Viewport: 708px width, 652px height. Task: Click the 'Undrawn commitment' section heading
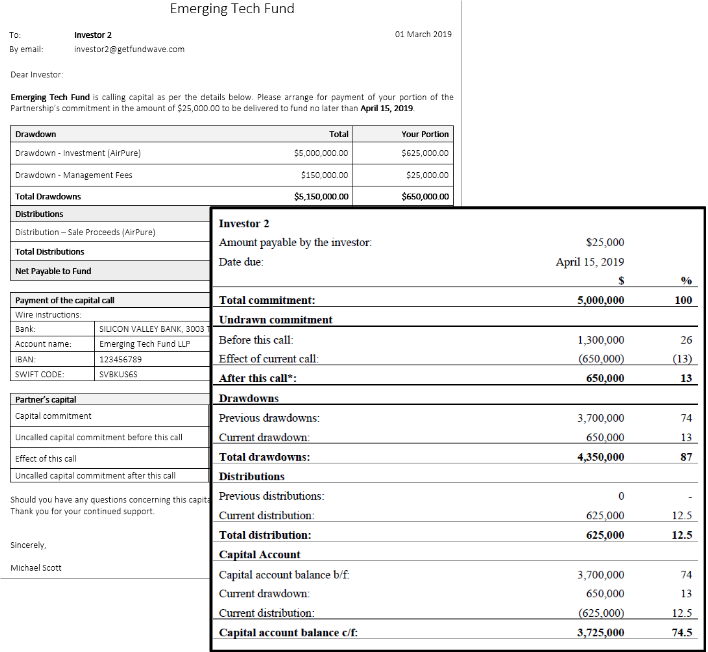pyautogui.click(x=275, y=320)
